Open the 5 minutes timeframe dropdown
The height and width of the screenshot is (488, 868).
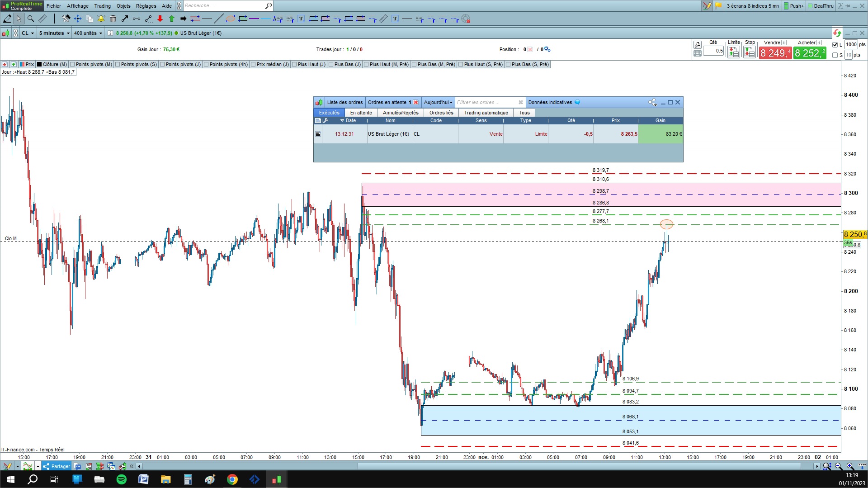click(x=54, y=33)
